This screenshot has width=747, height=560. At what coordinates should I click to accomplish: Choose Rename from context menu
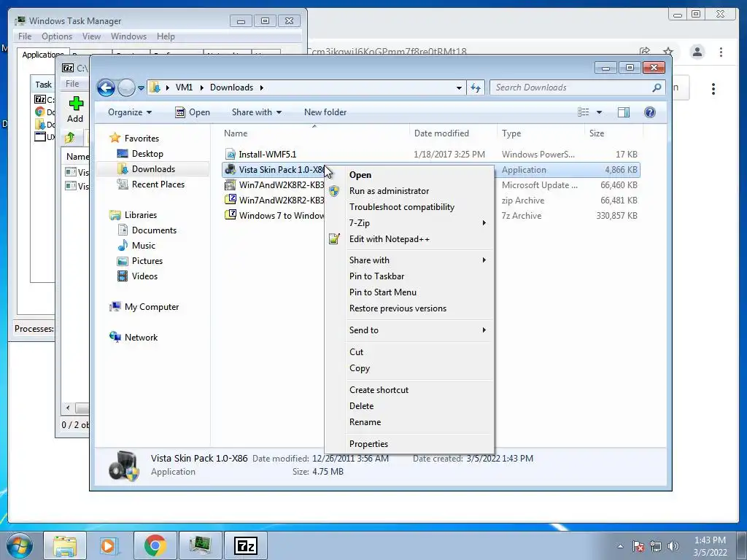click(x=409, y=422)
